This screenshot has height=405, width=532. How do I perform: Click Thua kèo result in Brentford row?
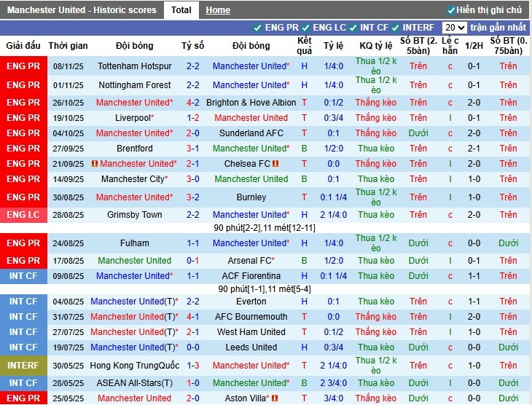point(376,148)
